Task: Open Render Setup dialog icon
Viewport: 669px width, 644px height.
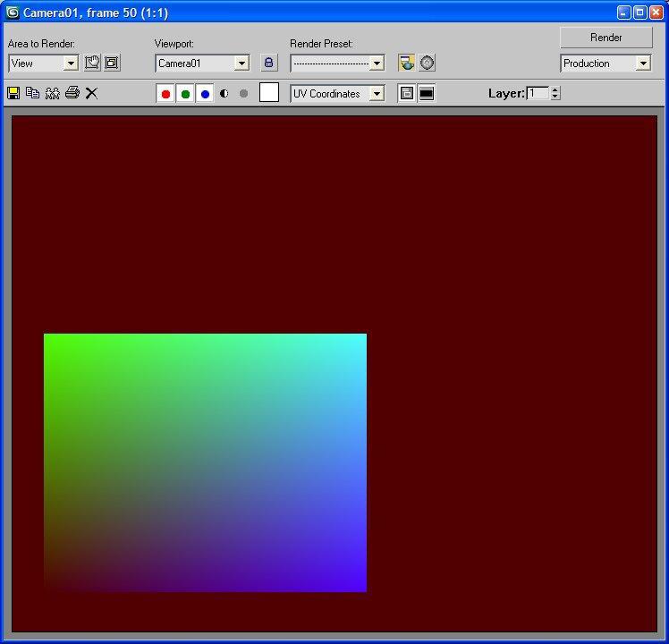Action: 407,63
